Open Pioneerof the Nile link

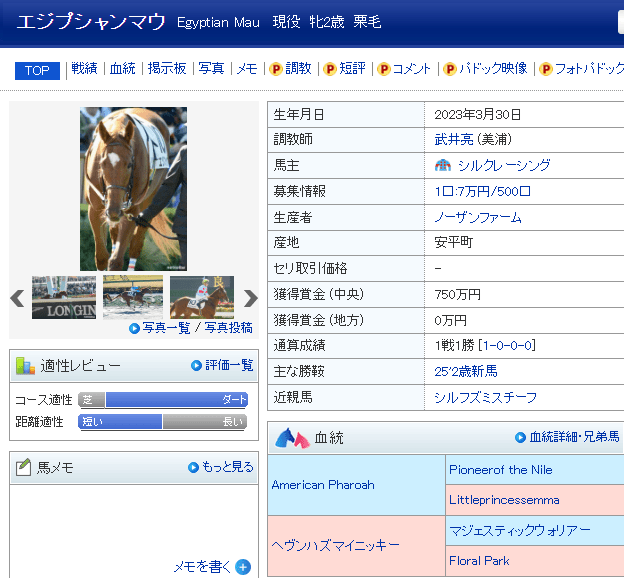pos(501,470)
